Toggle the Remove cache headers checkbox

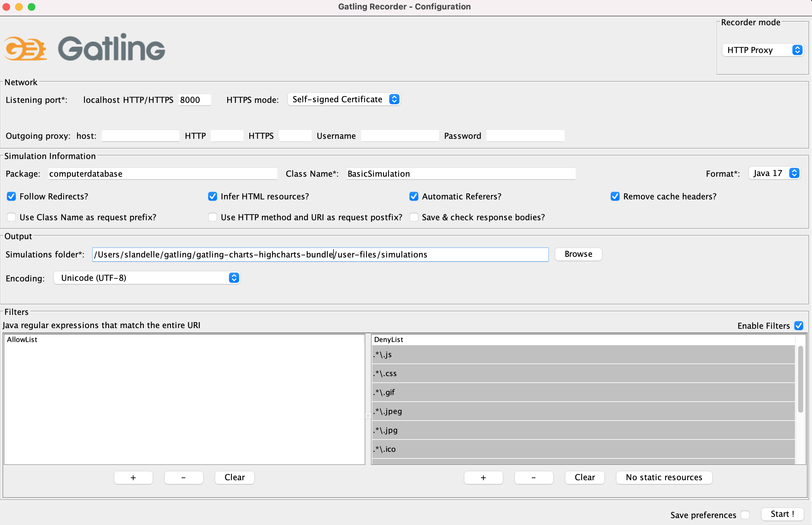coord(615,196)
